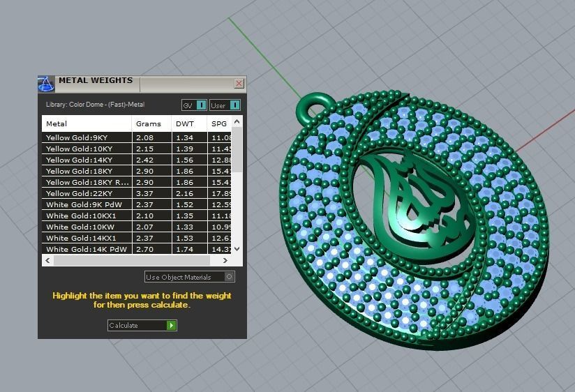Click the horizontal scroll right arrow
This screenshot has width=575, height=392.
pos(225,260)
